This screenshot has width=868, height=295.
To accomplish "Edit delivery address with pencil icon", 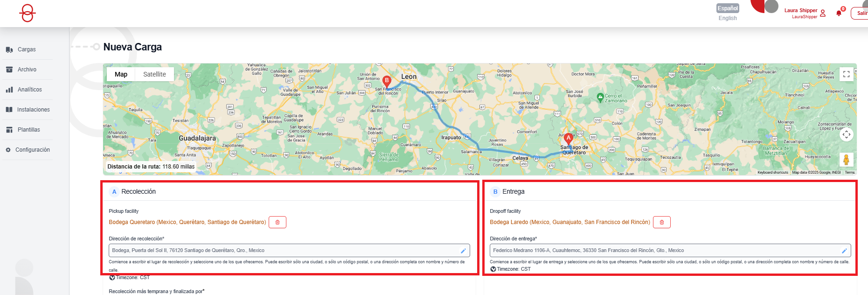I will click(x=844, y=251).
